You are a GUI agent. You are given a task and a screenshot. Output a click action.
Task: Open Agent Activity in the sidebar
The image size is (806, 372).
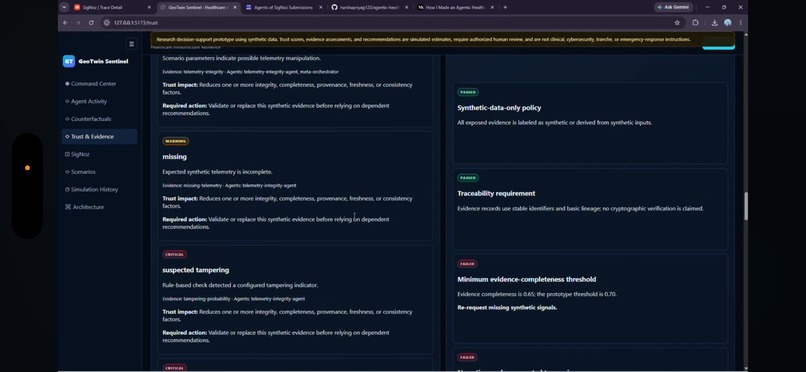pyautogui.click(x=99, y=101)
